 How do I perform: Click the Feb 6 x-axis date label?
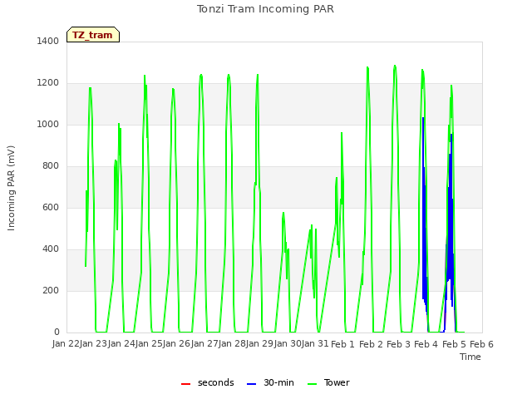click(x=481, y=344)
